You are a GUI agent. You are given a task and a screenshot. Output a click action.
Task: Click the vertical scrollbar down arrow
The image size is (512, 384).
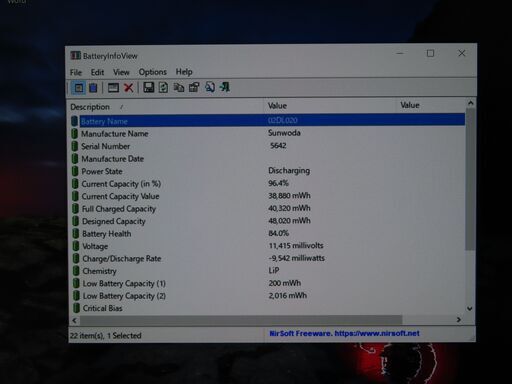pos(470,309)
